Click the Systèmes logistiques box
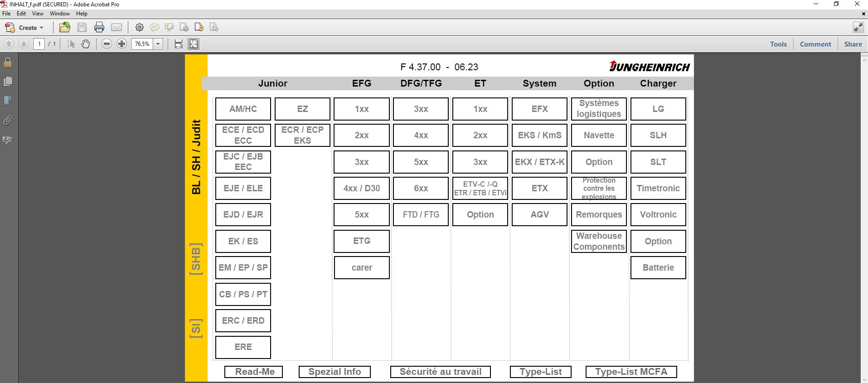 pos(599,109)
